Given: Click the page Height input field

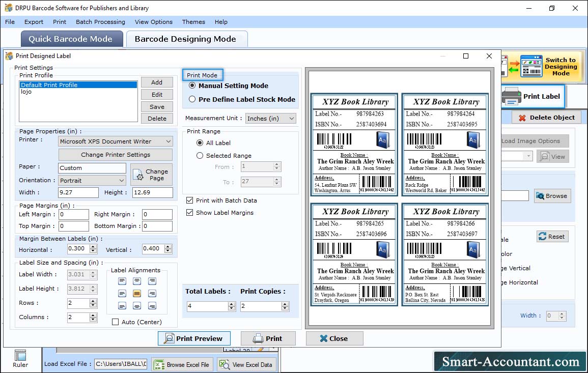Looking at the screenshot, I should [x=152, y=193].
